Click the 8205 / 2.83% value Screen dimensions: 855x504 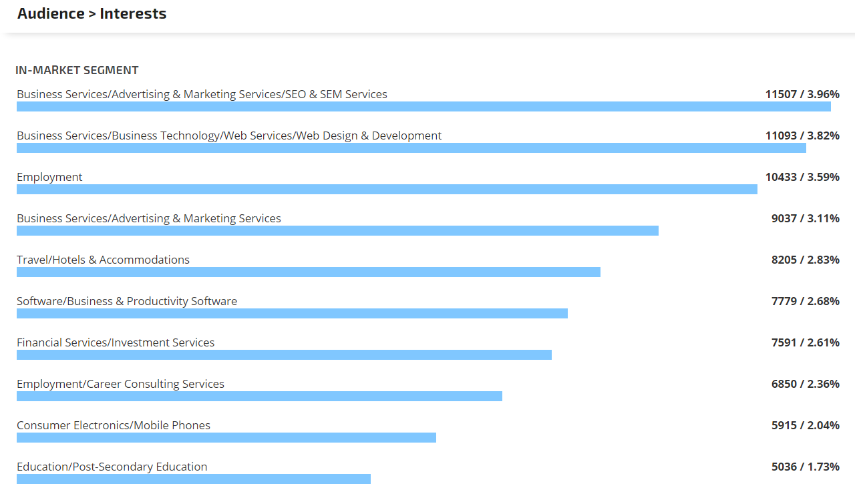[x=805, y=260]
